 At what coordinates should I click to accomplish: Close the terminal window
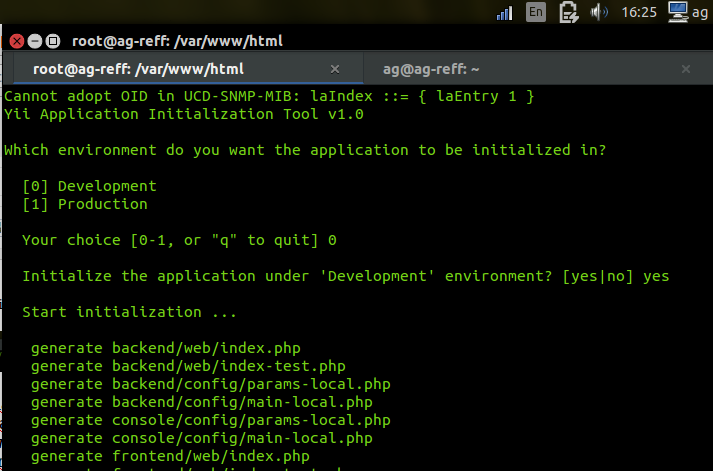pos(17,41)
